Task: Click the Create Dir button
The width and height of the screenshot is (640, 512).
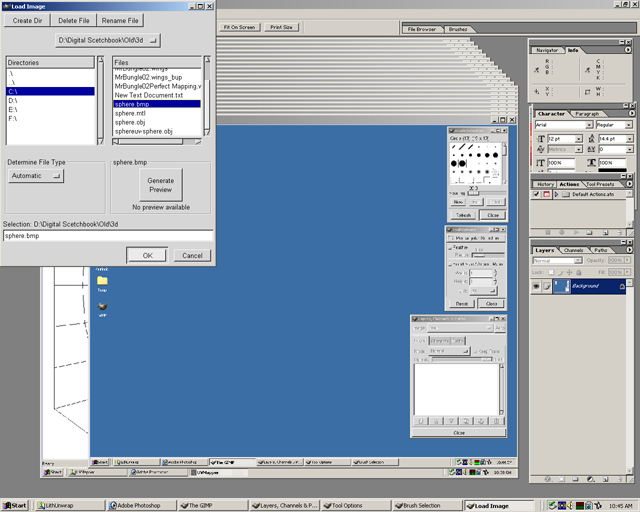Action: (x=27, y=20)
